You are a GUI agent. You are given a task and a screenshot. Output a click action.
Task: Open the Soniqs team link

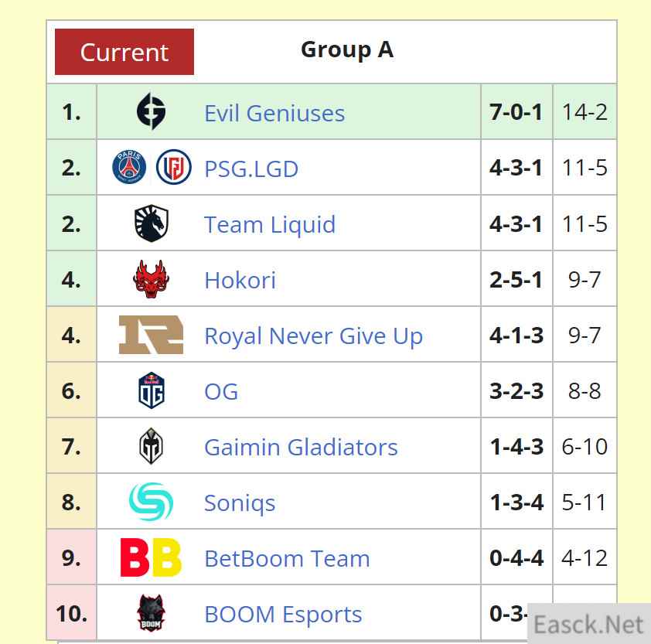pos(240,503)
